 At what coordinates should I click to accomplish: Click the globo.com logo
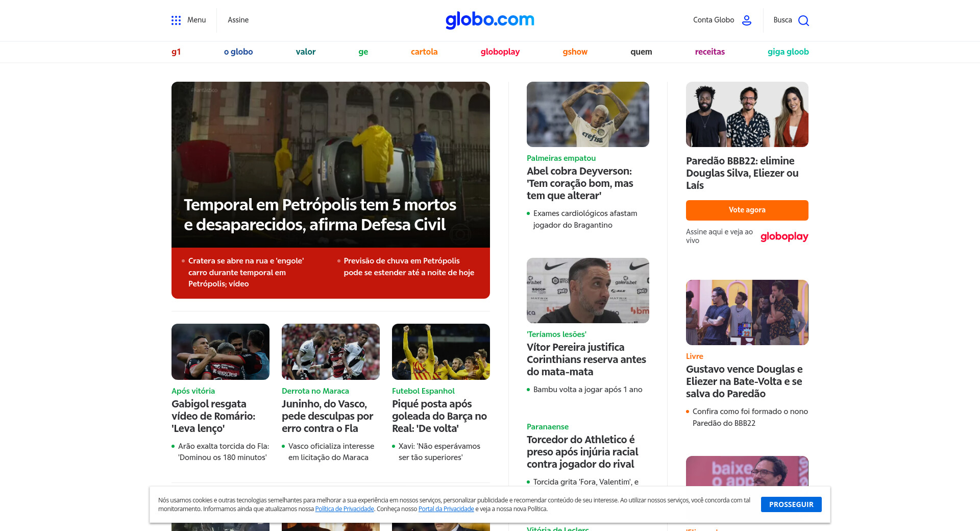coord(489,20)
